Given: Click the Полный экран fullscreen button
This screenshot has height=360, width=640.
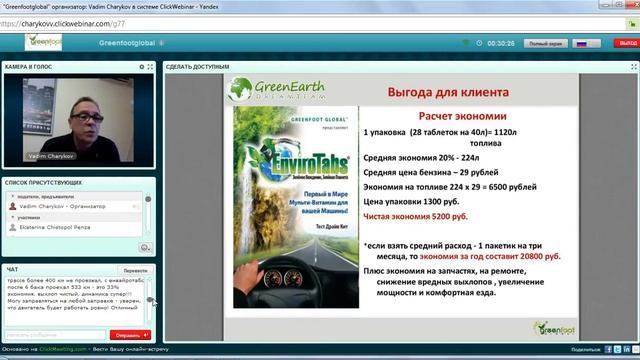Looking at the screenshot, I should [x=546, y=43].
